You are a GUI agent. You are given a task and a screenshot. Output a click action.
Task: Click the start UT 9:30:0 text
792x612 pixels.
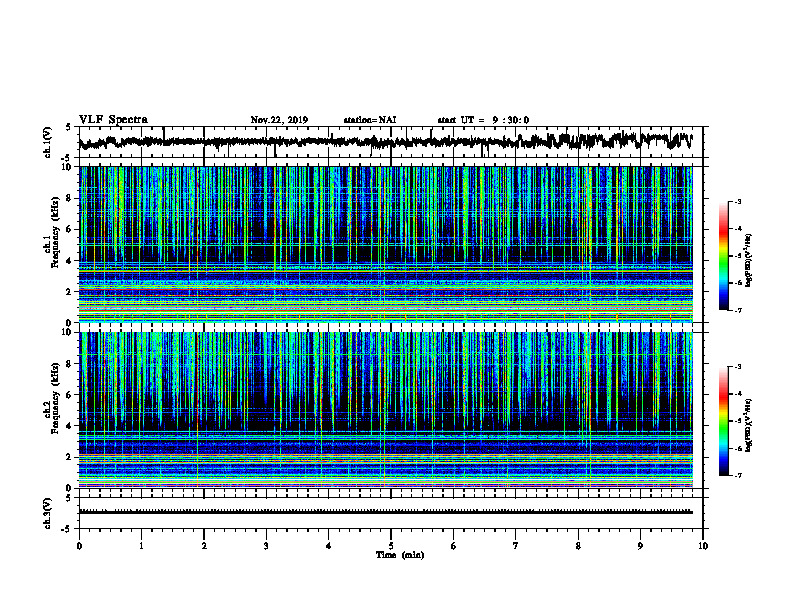pyautogui.click(x=483, y=120)
